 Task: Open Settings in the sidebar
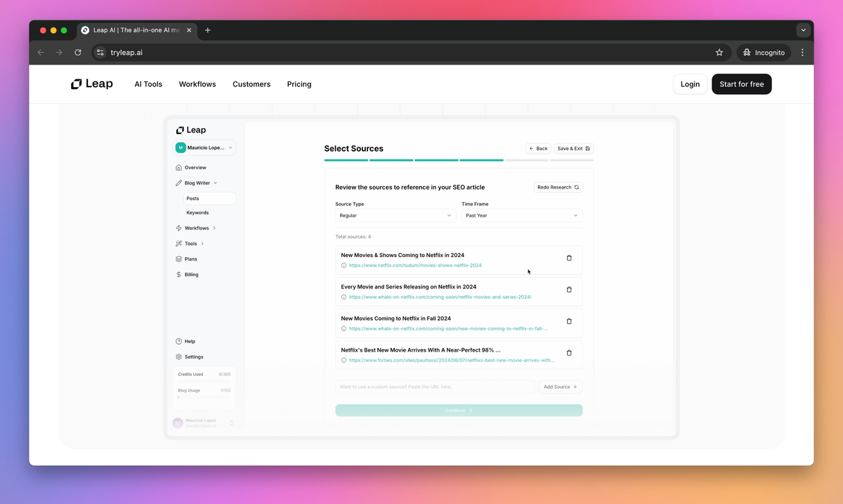pyautogui.click(x=190, y=357)
